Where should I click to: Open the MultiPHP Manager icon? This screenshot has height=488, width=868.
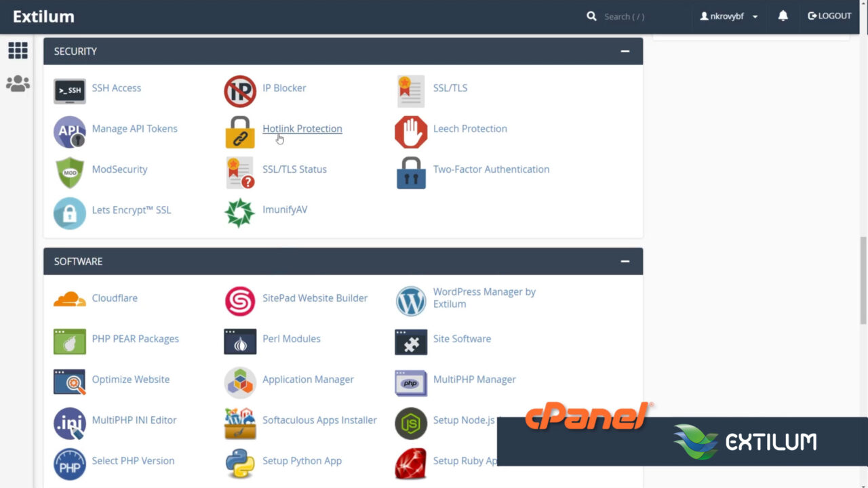[411, 383]
